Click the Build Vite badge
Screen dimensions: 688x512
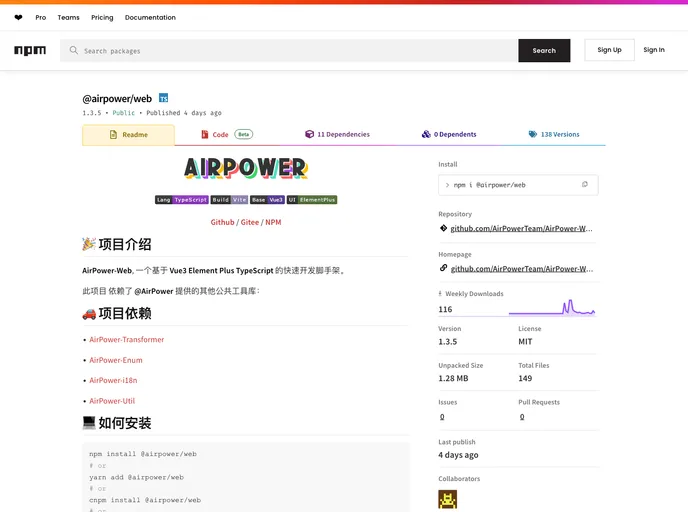point(229,200)
